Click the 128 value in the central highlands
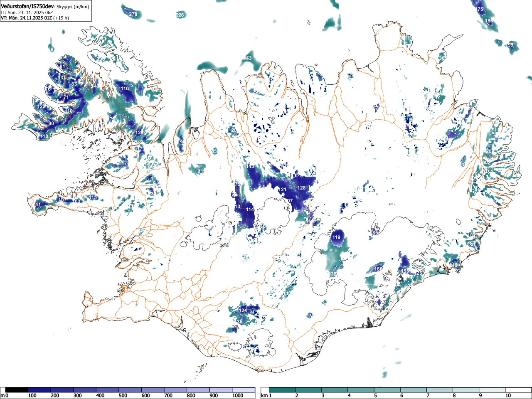Image resolution: width=532 pixels, height=399 pixels. pos(301,188)
